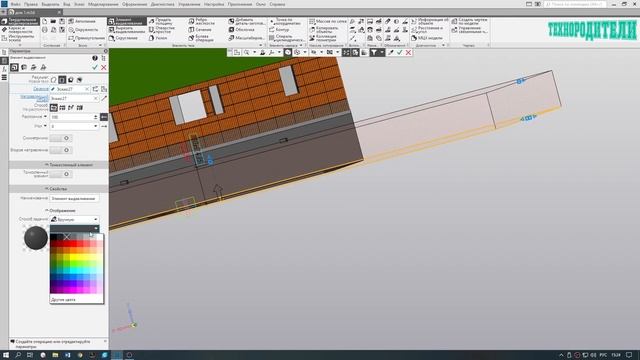Image resolution: width=640 pixels, height=360 pixels.
Task: Open the Моделирование menu
Action: click(x=103, y=4)
